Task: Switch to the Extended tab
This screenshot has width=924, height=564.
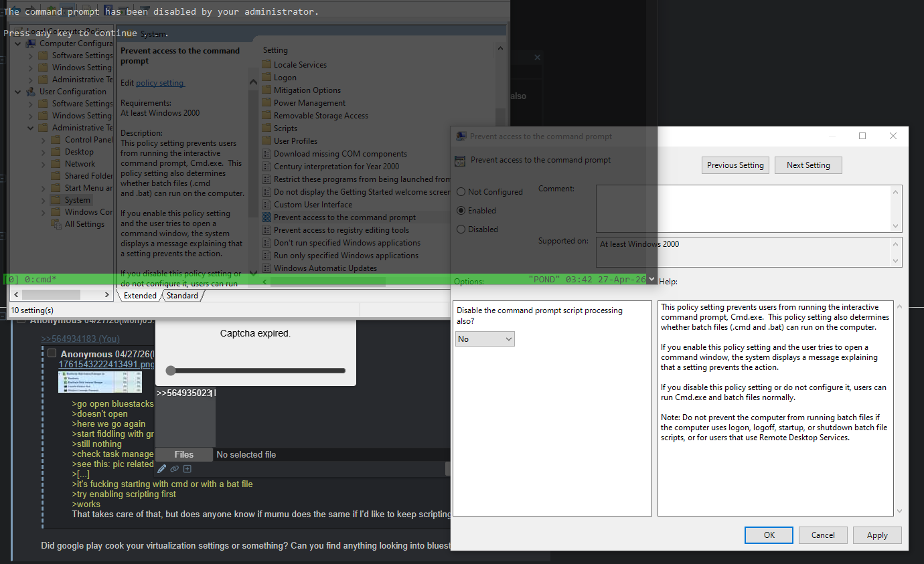Action: click(x=140, y=295)
